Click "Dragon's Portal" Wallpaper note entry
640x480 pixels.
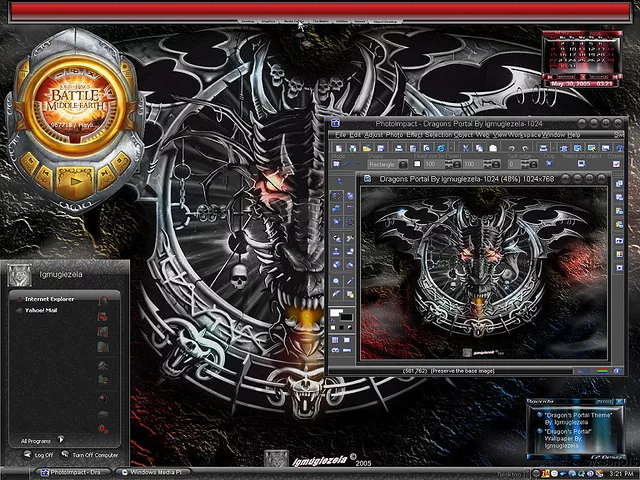565,438
